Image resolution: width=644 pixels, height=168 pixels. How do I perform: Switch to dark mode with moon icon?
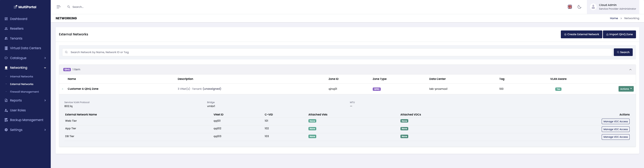(x=579, y=7)
